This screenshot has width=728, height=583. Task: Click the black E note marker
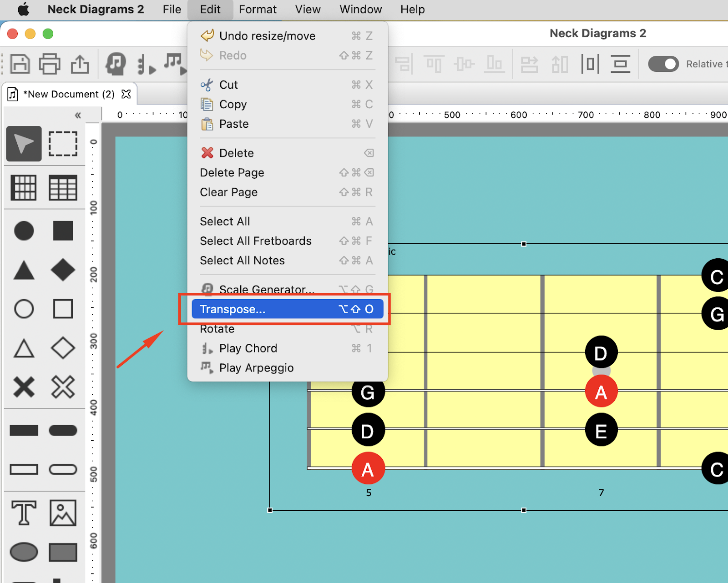pos(601,430)
